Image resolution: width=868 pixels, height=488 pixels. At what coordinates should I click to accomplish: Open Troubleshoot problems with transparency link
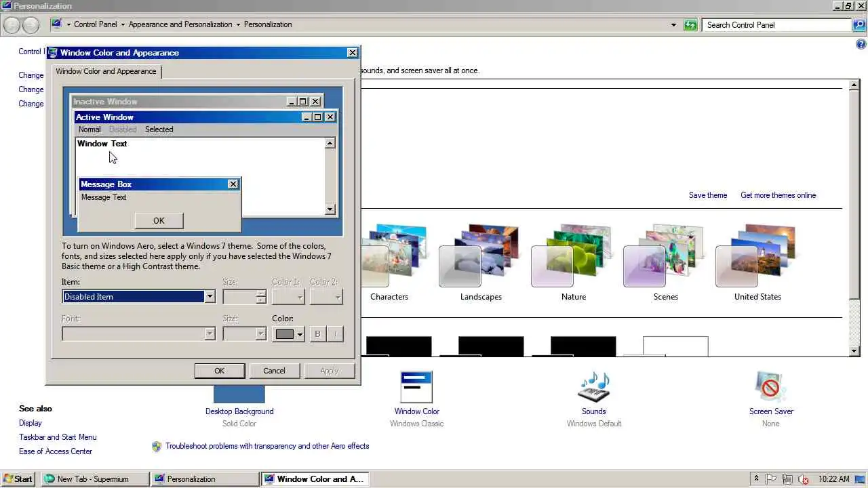(x=267, y=446)
